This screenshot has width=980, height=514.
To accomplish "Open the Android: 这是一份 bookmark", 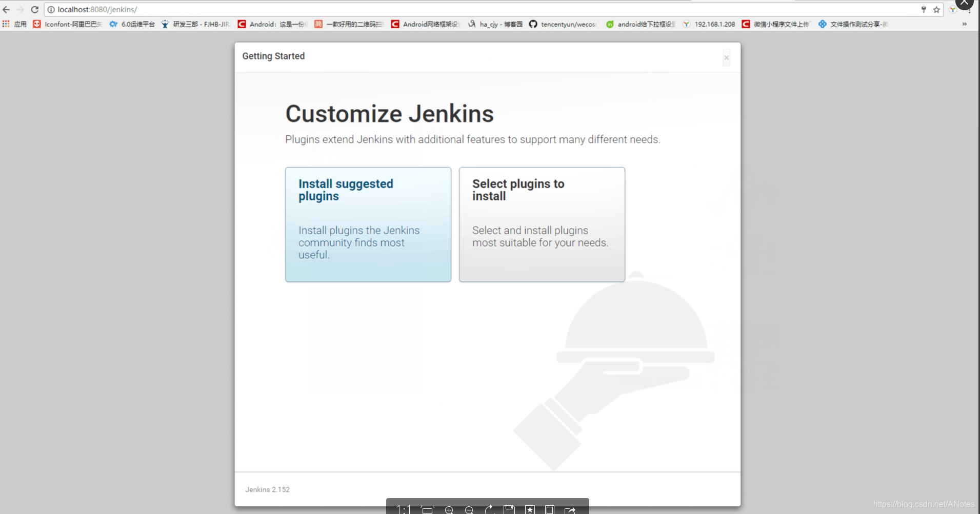I will coord(272,24).
